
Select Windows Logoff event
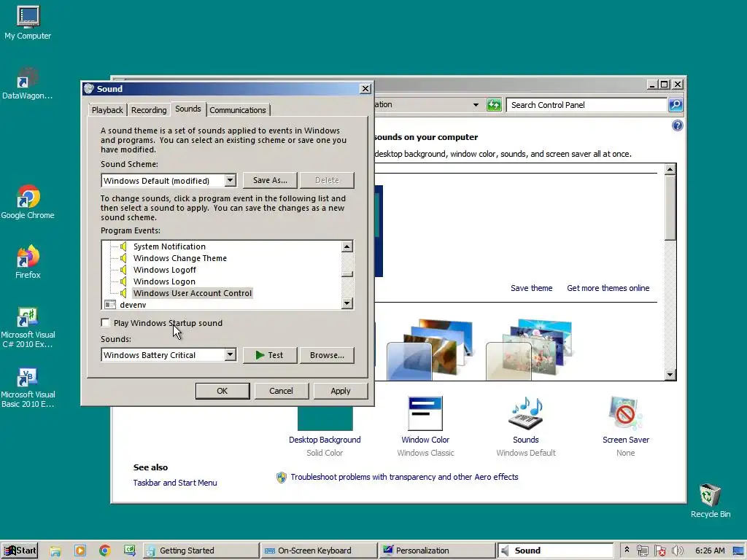164,270
